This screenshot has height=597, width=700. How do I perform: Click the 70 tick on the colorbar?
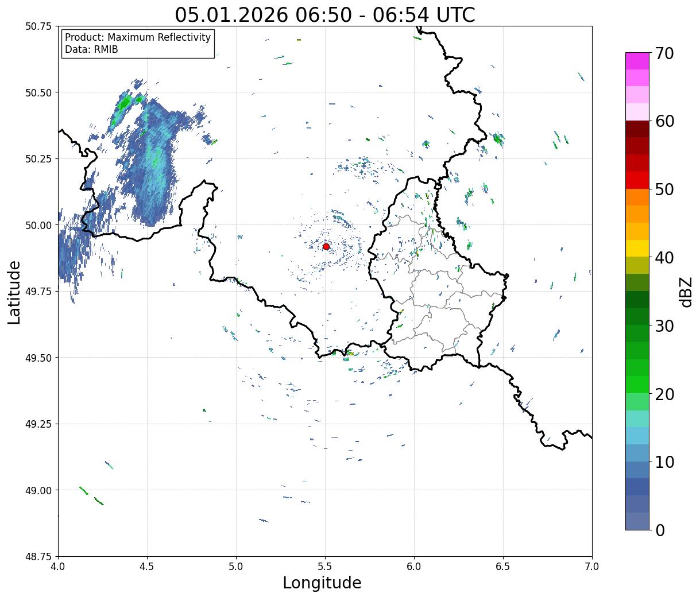pyautogui.click(x=664, y=53)
